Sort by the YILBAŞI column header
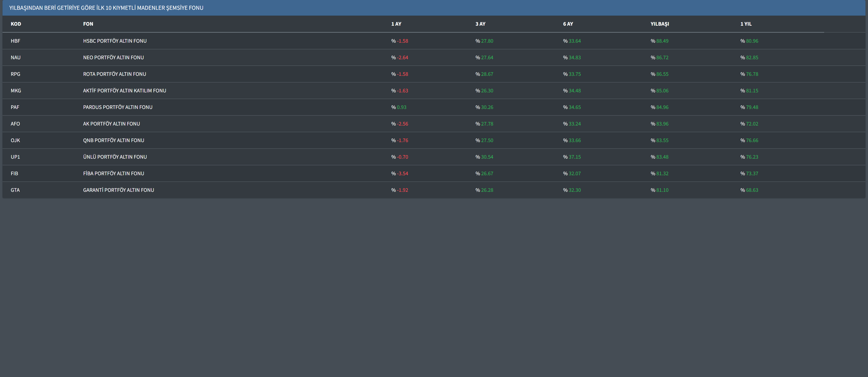 pyautogui.click(x=659, y=24)
